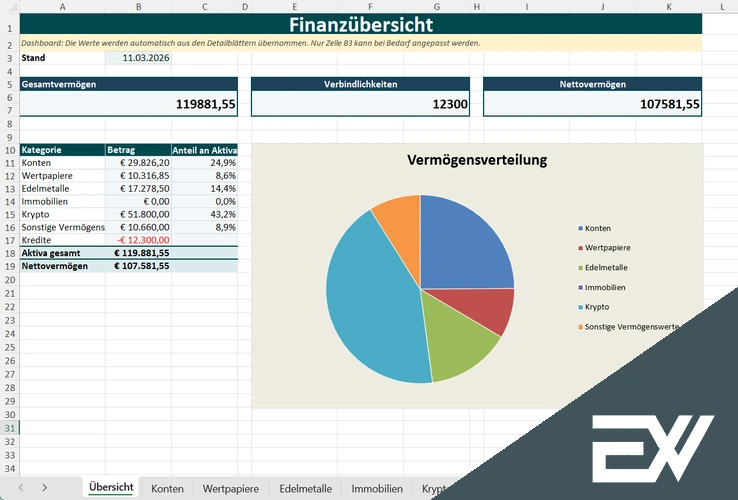This screenshot has width=738, height=500.
Task: Click the previous sheet navigation arrow
Action: 21,487
